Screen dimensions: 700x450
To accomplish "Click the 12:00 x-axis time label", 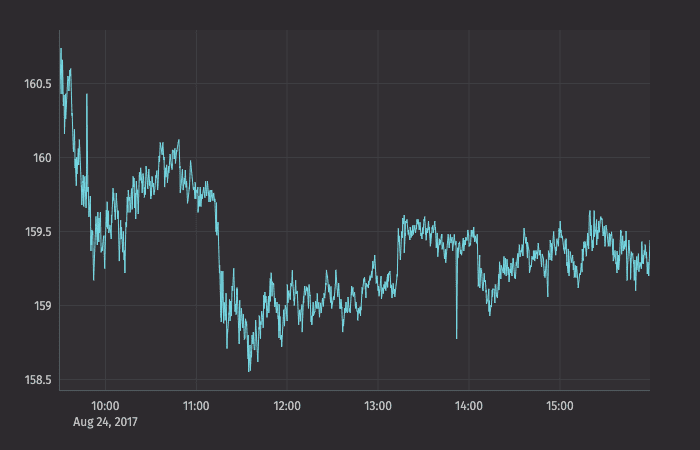I will click(x=287, y=406).
